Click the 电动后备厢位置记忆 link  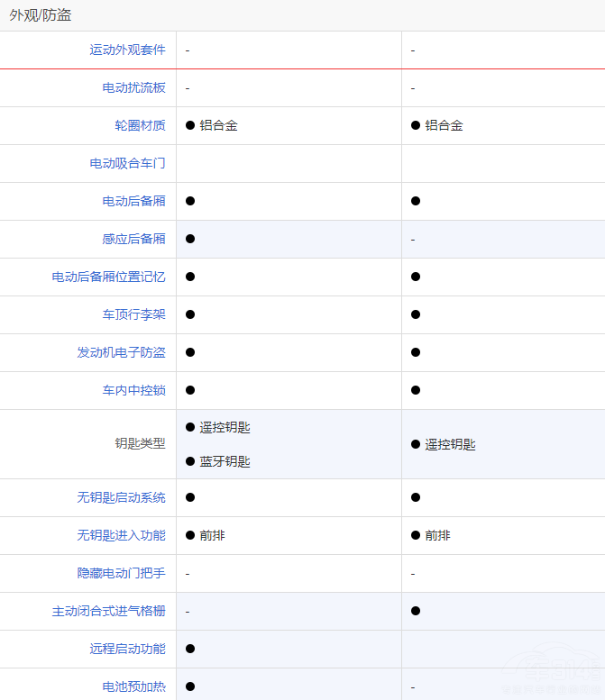(x=108, y=277)
